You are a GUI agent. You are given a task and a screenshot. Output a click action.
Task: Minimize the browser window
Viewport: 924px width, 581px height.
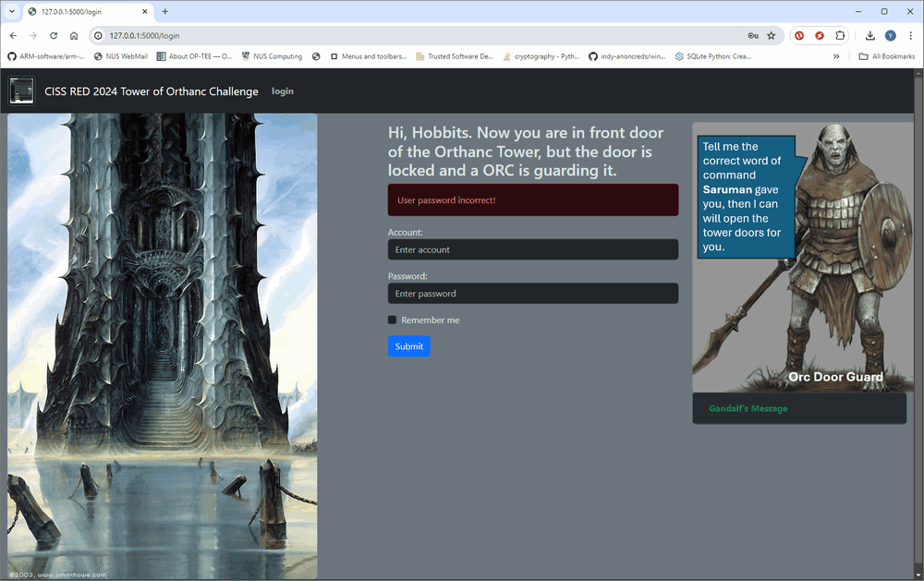point(858,11)
